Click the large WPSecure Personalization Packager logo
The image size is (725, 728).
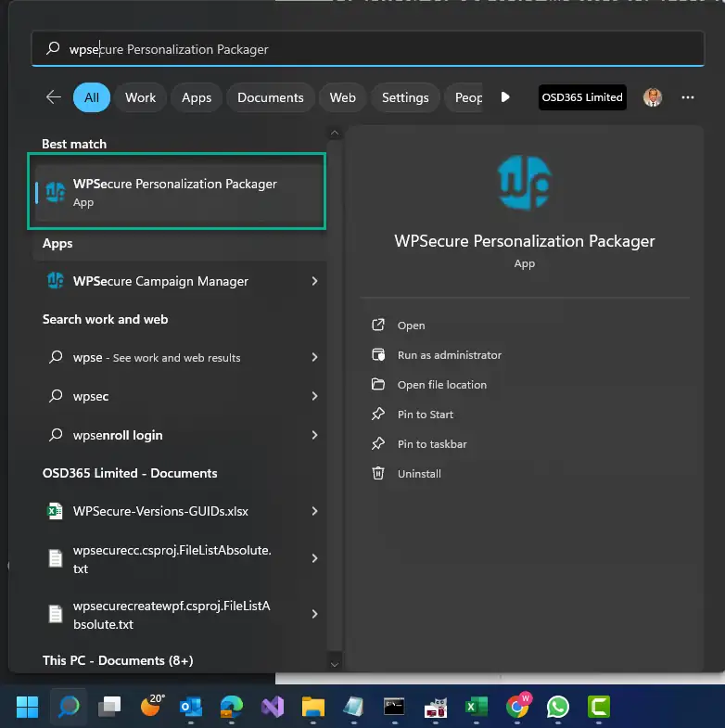(x=525, y=183)
